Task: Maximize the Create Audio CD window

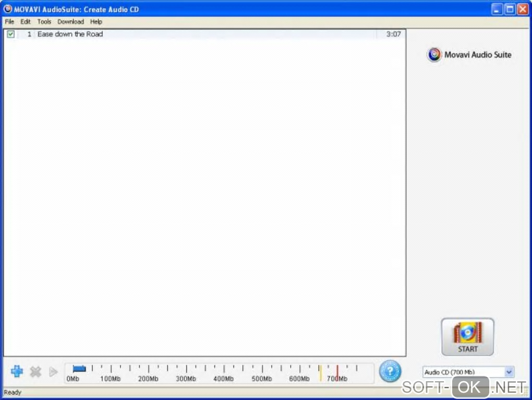Action: (x=510, y=9)
